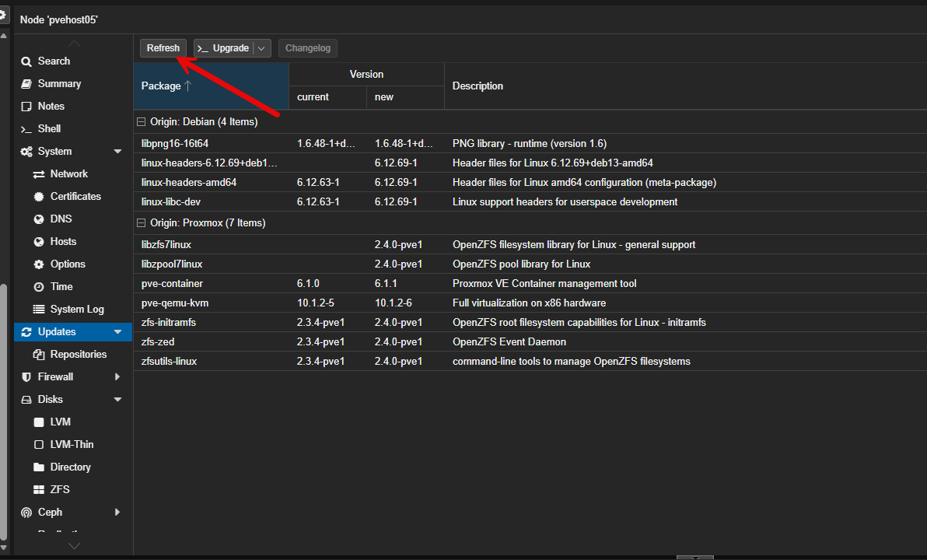Screen dimensions: 927x560
Task: Open the Shell icon
Action: pyautogui.click(x=26, y=128)
